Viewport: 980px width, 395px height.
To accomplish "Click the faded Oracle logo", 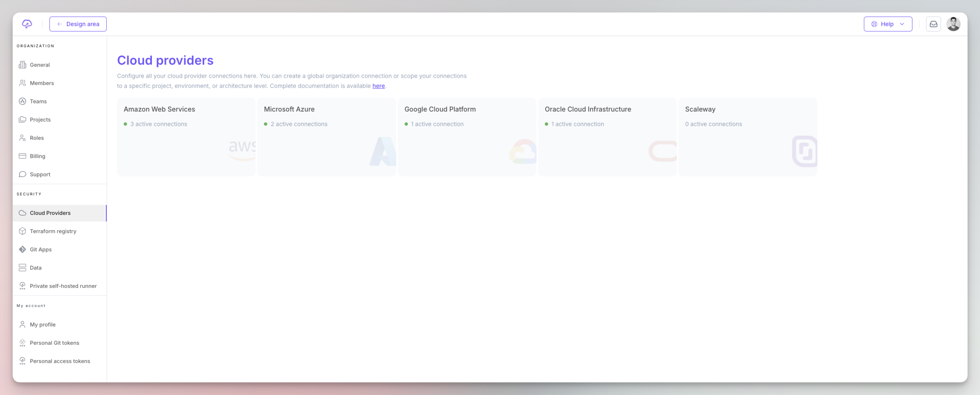I will click(663, 151).
